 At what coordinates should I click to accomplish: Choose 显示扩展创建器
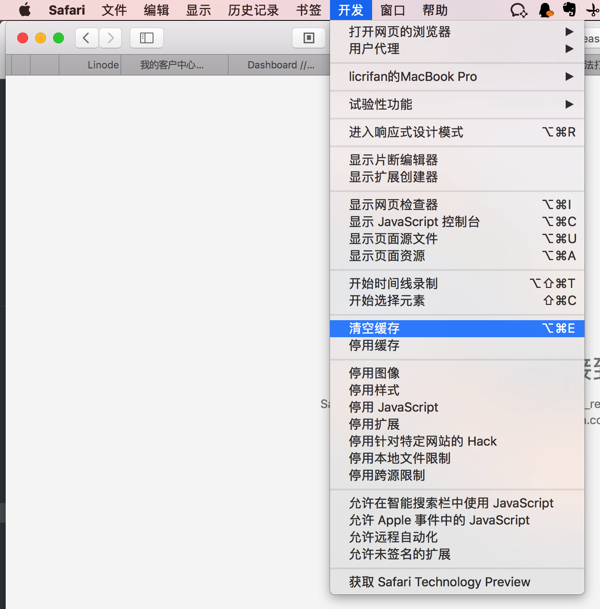(x=457, y=177)
